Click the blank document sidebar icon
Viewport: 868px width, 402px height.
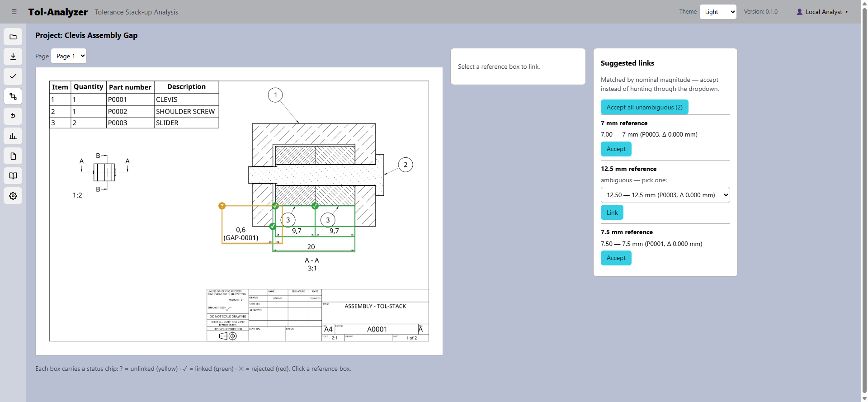13,156
